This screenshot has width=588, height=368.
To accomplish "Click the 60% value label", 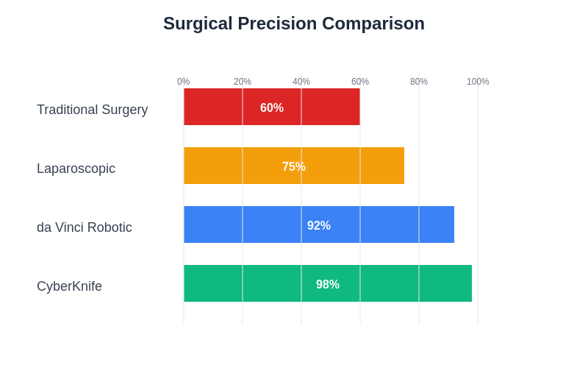I will click(272, 108).
